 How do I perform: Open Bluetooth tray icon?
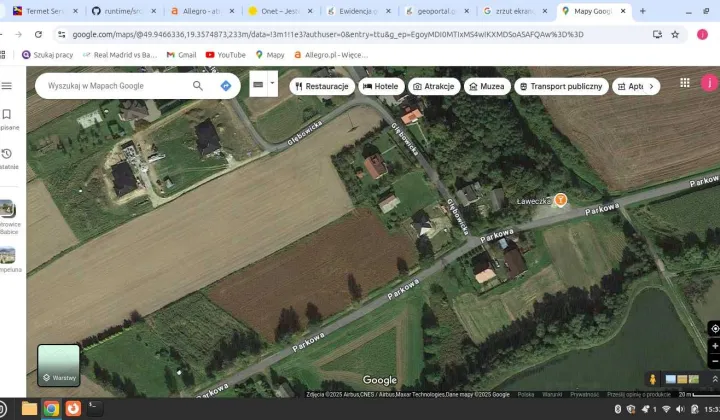point(618,409)
